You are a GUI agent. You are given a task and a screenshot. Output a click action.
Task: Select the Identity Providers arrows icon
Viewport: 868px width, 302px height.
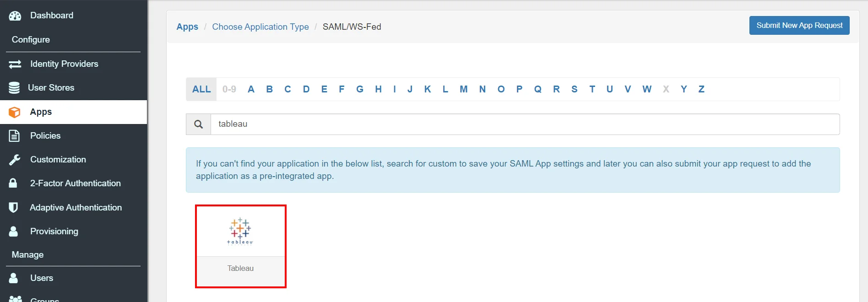[x=15, y=64]
